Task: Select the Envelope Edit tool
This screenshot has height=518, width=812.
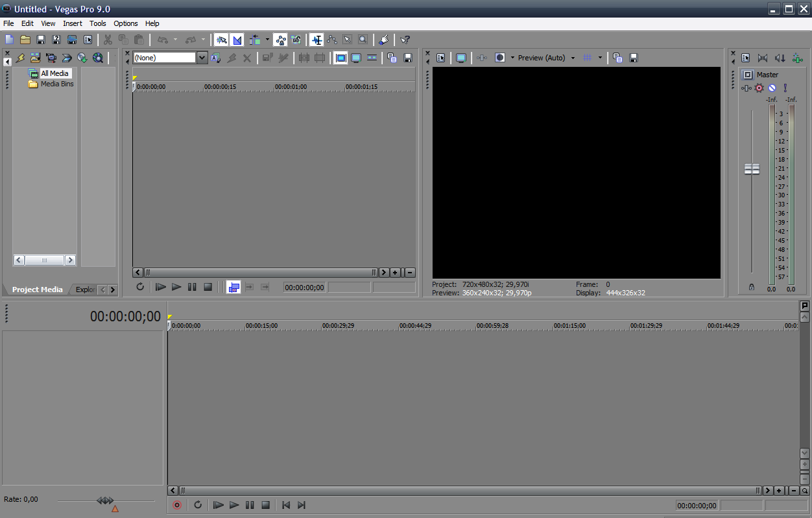Action: pyautogui.click(x=332, y=40)
